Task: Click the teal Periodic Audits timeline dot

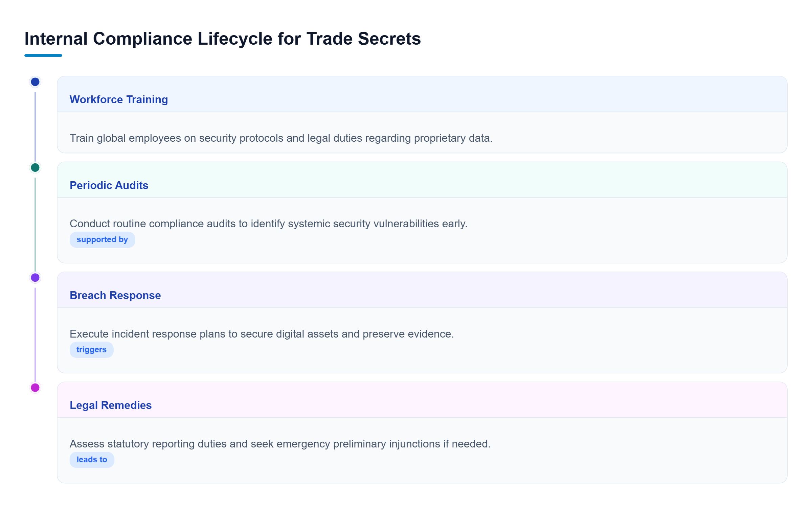Action: pyautogui.click(x=35, y=167)
